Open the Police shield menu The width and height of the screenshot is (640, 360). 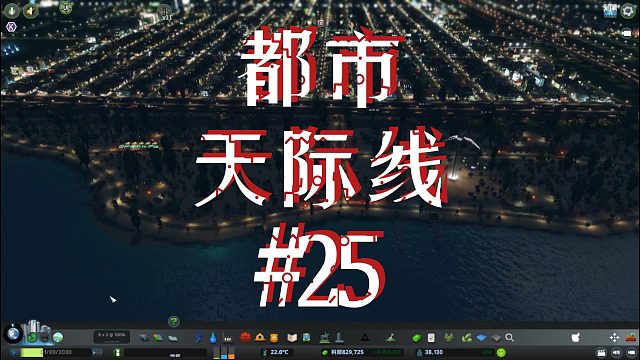(x=273, y=338)
